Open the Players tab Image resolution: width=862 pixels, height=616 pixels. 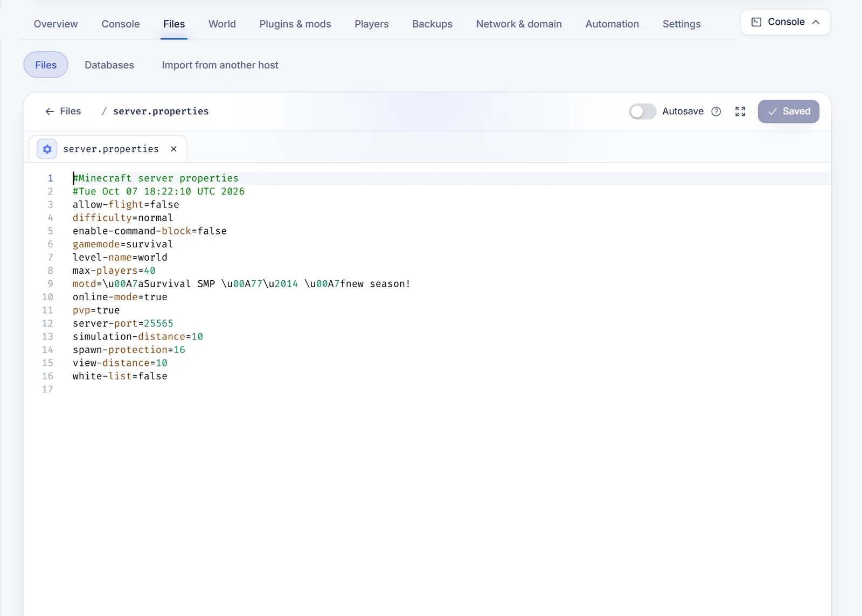(x=372, y=24)
